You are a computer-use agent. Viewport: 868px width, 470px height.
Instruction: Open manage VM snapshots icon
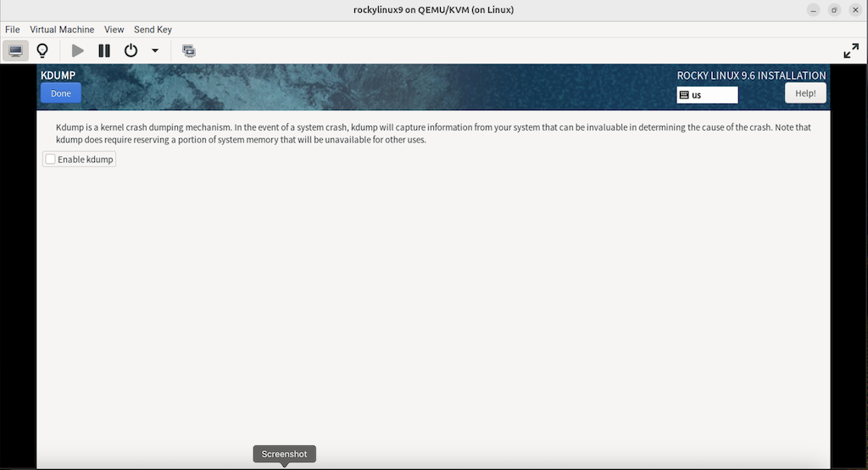click(x=189, y=51)
